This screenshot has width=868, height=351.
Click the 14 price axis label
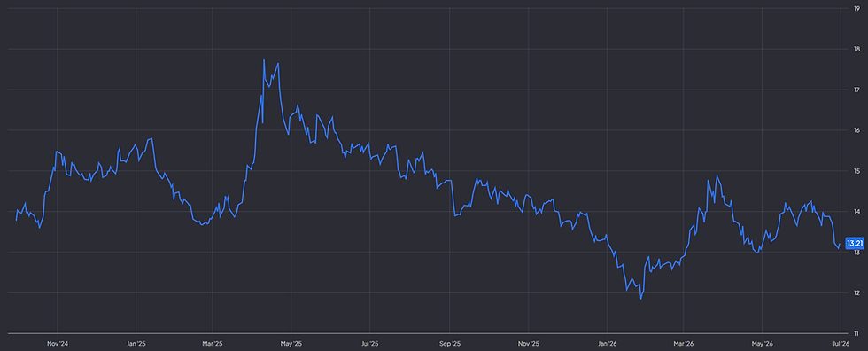coord(857,212)
